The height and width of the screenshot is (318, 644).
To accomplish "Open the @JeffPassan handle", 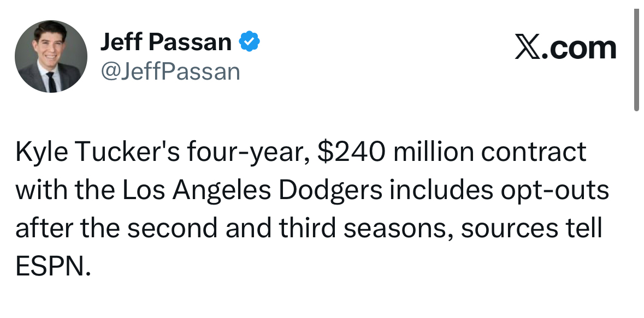I will [170, 71].
